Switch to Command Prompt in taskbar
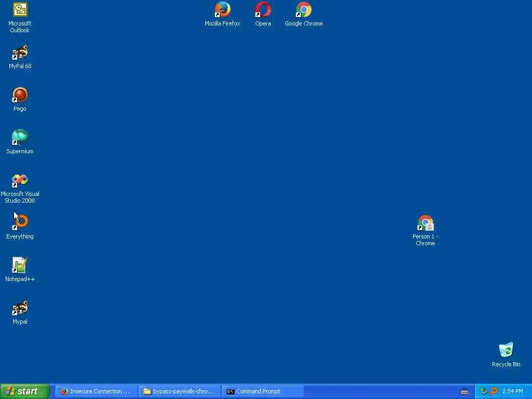 coord(262,392)
